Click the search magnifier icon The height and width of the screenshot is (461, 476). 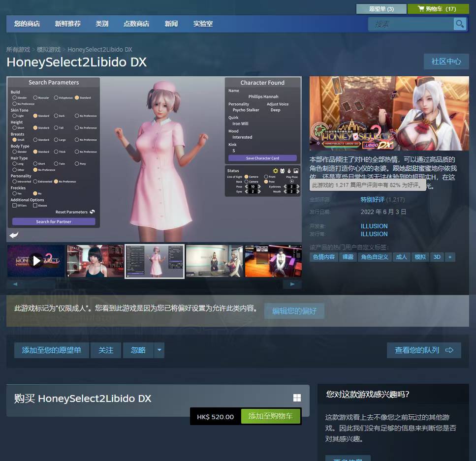(x=460, y=24)
